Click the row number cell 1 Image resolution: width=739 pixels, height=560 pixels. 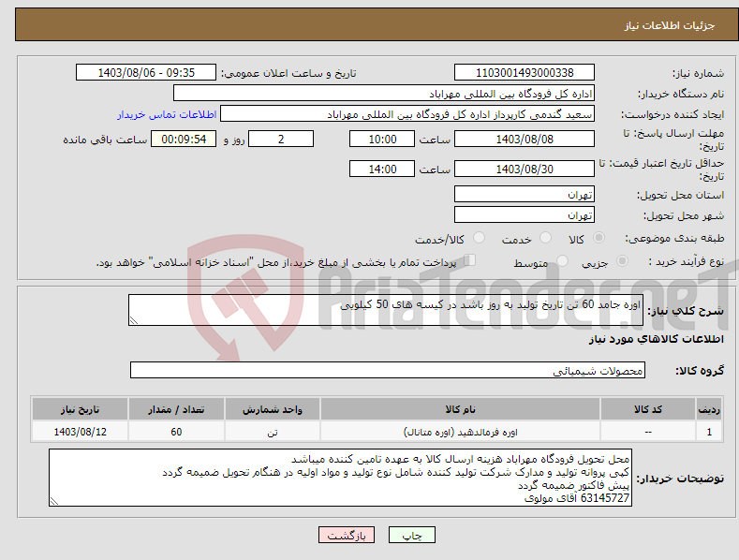(x=709, y=432)
